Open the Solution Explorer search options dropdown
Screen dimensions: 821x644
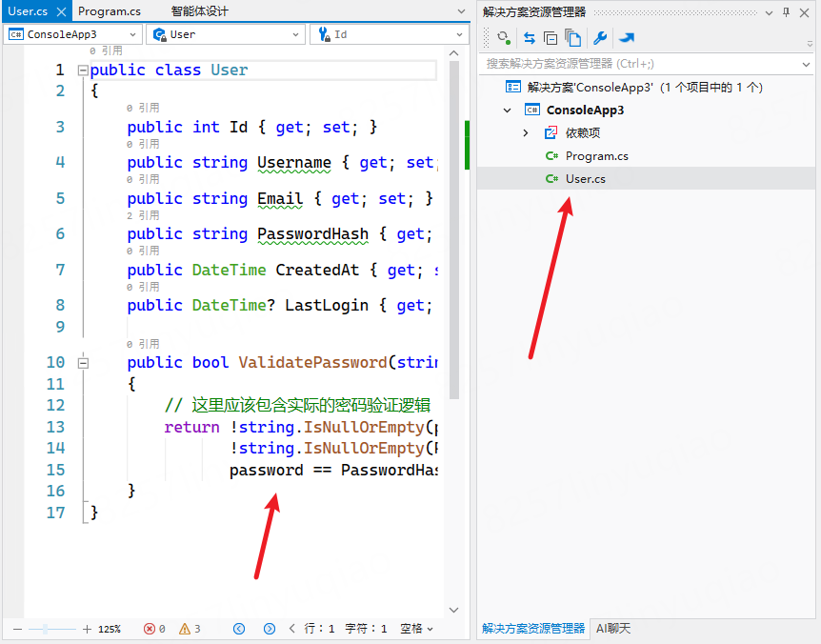806,64
